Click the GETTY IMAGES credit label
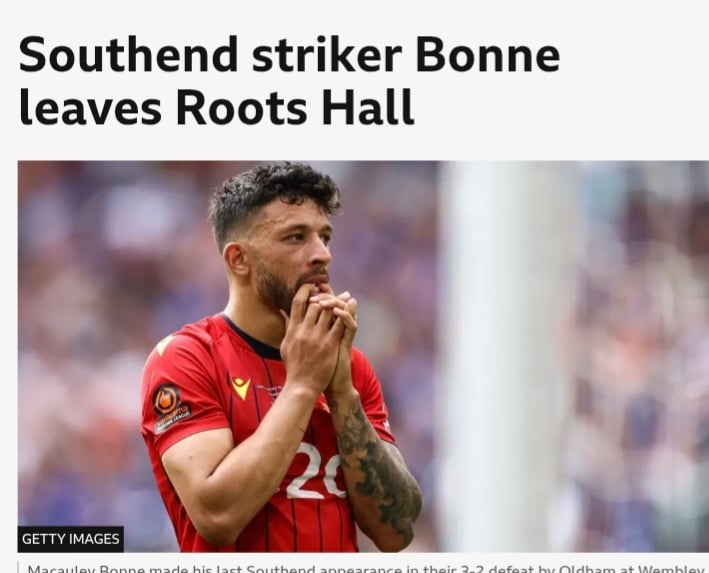This screenshot has height=573, width=709. click(71, 539)
